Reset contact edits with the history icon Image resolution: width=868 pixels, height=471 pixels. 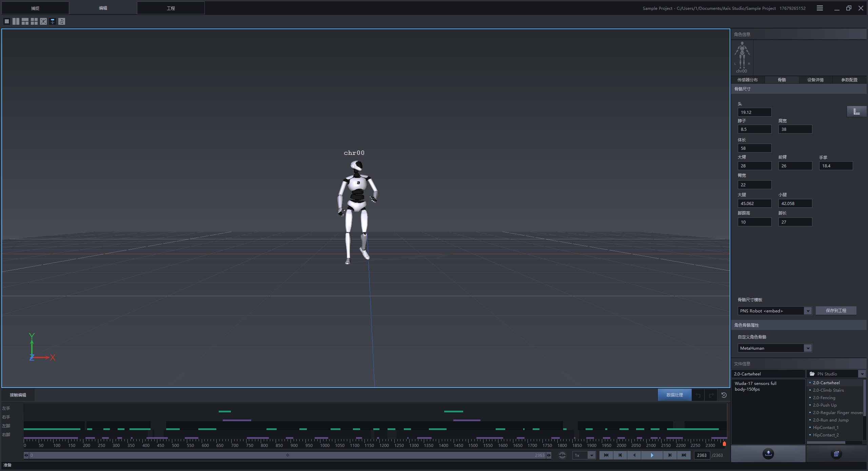(x=724, y=395)
